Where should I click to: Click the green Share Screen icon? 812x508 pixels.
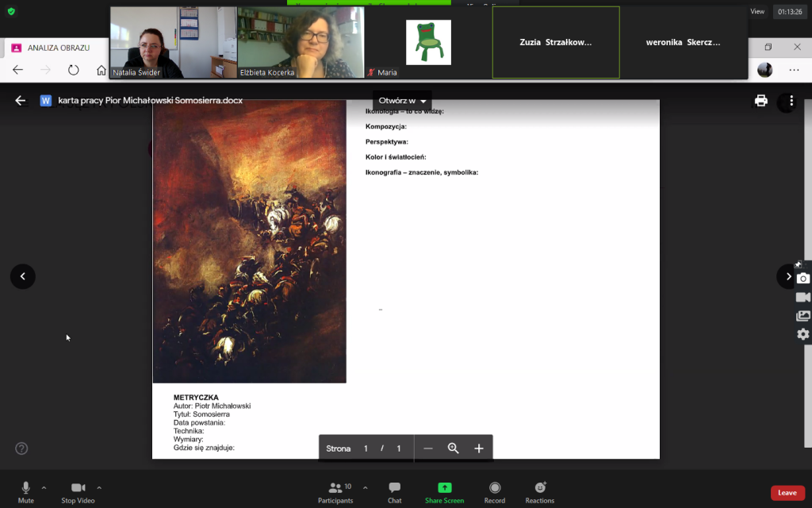coord(444,487)
